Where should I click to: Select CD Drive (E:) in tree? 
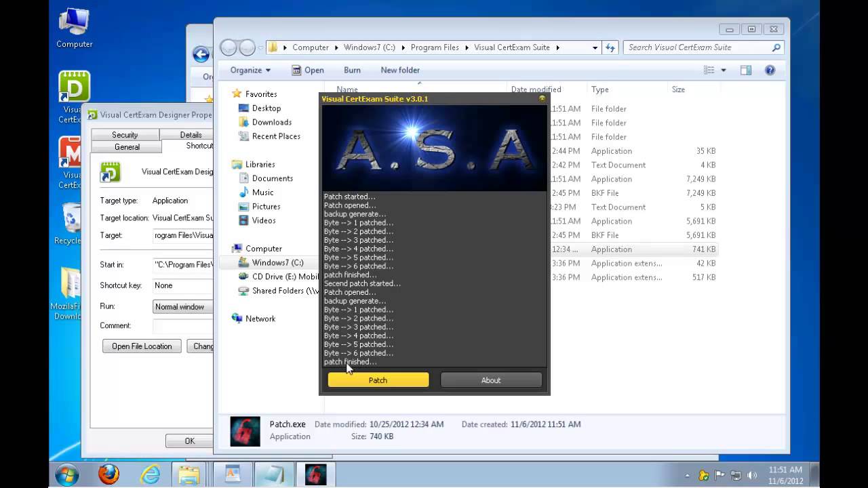tap(285, 277)
